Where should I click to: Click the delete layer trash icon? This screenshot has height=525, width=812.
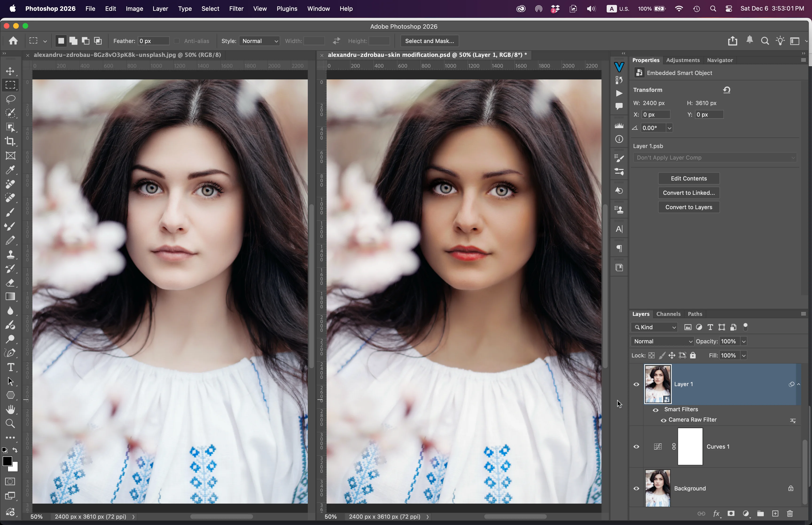click(790, 513)
